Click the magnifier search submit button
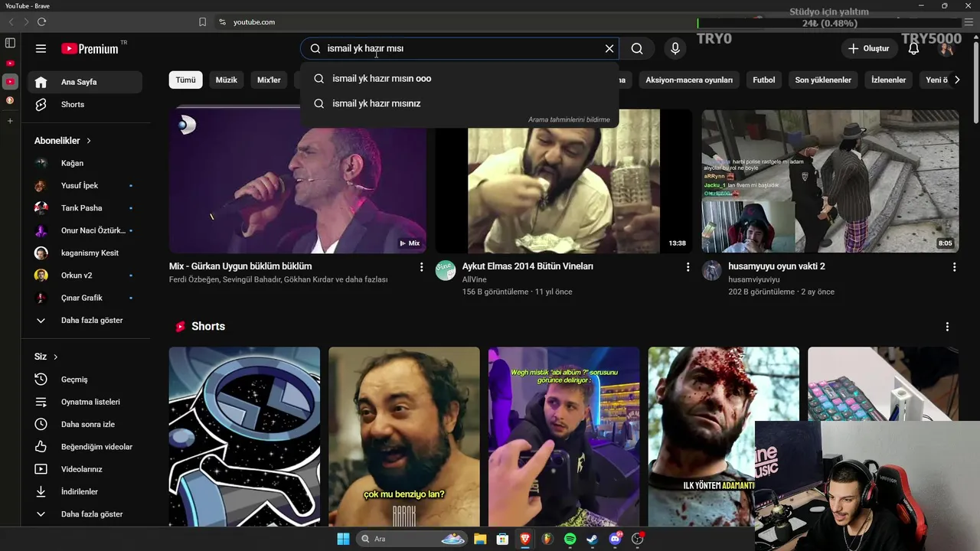 [x=637, y=48]
